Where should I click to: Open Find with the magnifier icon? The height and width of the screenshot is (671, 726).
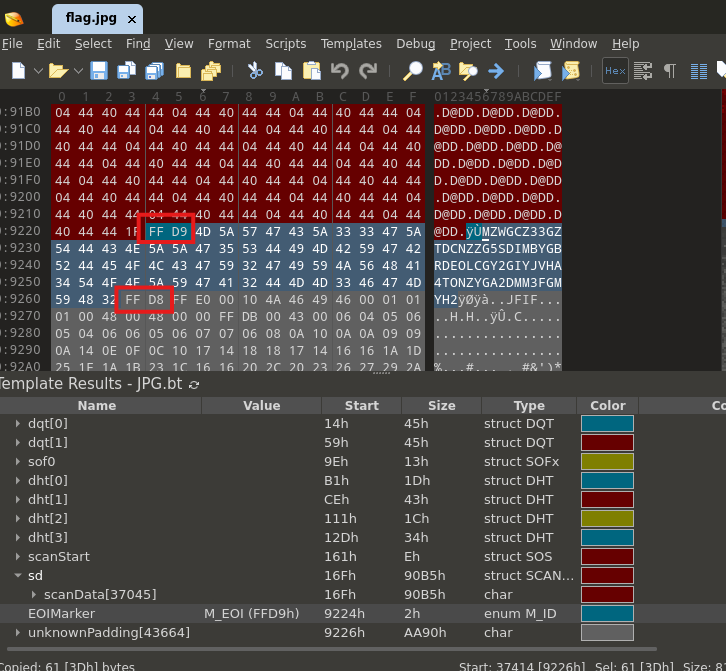[412, 71]
